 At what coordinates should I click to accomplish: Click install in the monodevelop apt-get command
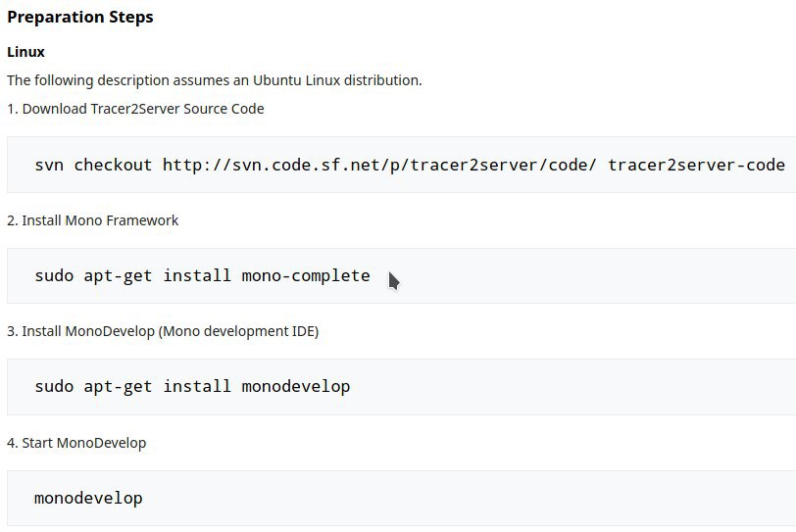pyautogui.click(x=196, y=386)
